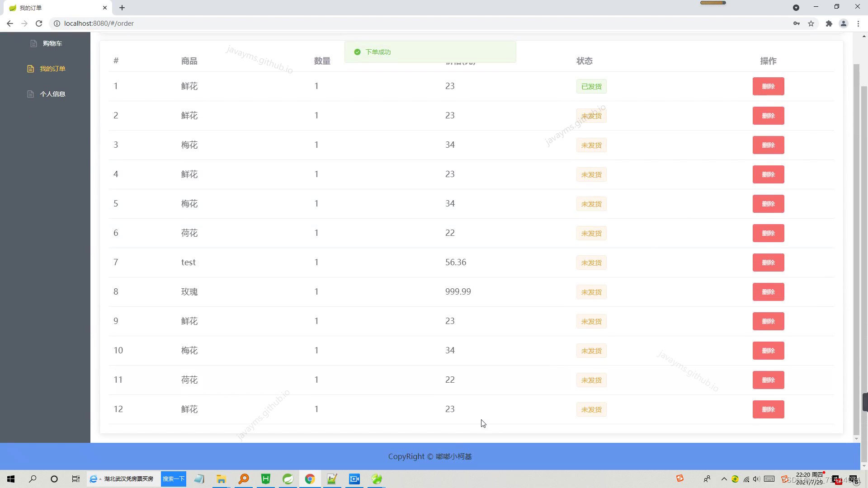Viewport: 868px width, 488px height.
Task: Mute system audio via the speaker tray icon
Action: coord(756,479)
